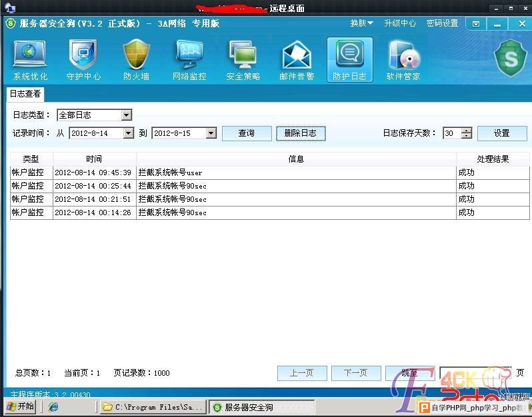Open the end date 2012-8-15 picker

pyautogui.click(x=211, y=133)
